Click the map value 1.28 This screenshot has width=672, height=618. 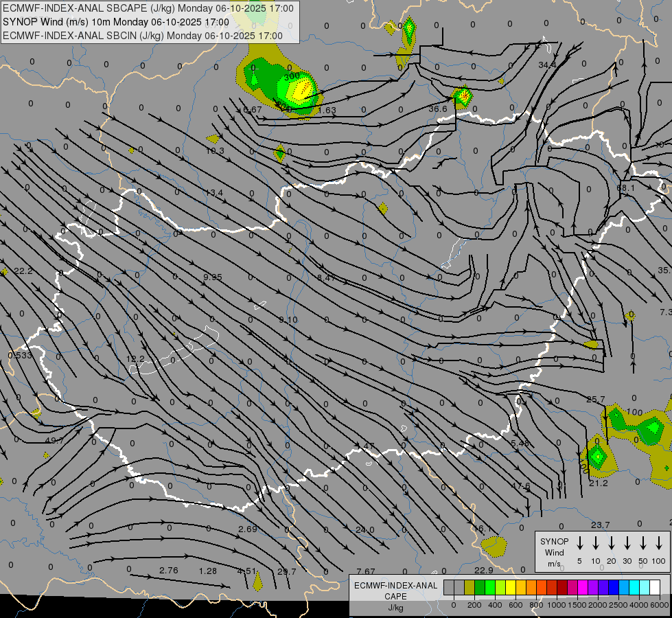[x=208, y=571]
